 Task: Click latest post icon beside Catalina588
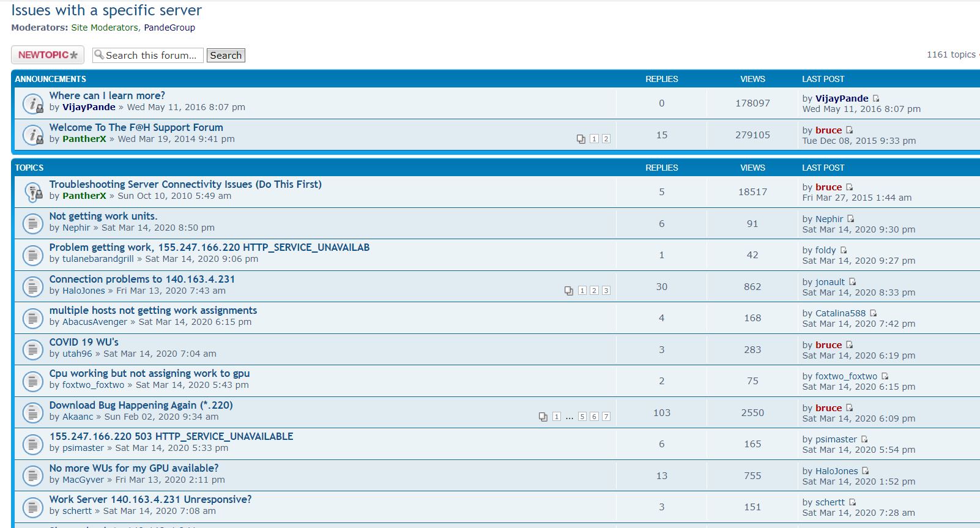[873, 313]
